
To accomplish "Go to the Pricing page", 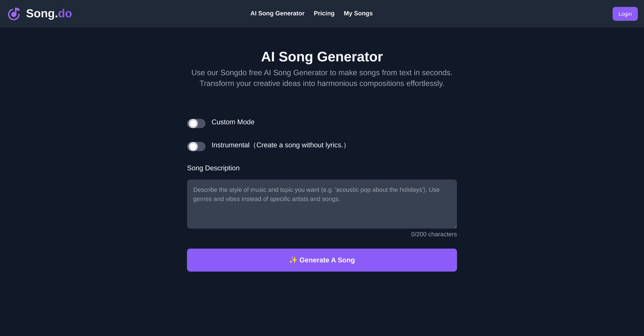I will pos(324,13).
